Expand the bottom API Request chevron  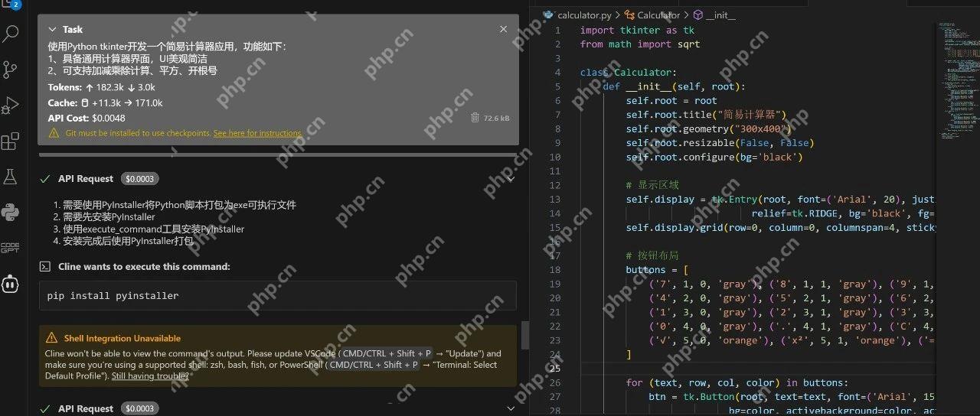coord(510,408)
